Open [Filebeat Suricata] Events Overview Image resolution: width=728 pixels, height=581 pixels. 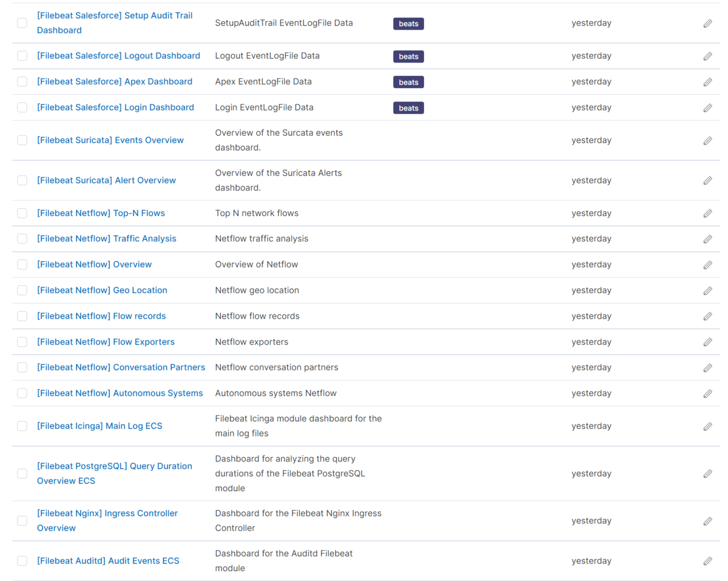click(110, 140)
